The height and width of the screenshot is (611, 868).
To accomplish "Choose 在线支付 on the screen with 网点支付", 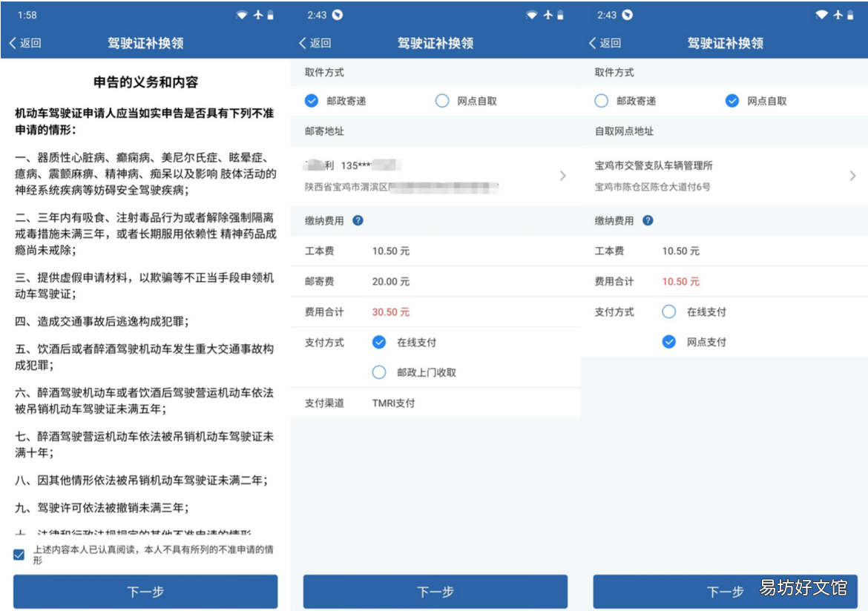I will pyautogui.click(x=669, y=311).
